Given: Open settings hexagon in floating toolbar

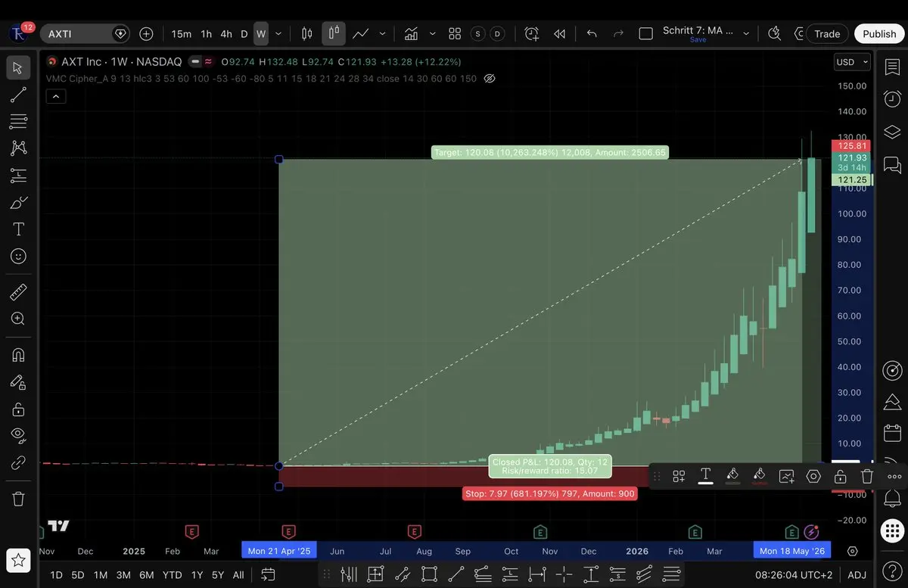Looking at the screenshot, I should (x=813, y=476).
